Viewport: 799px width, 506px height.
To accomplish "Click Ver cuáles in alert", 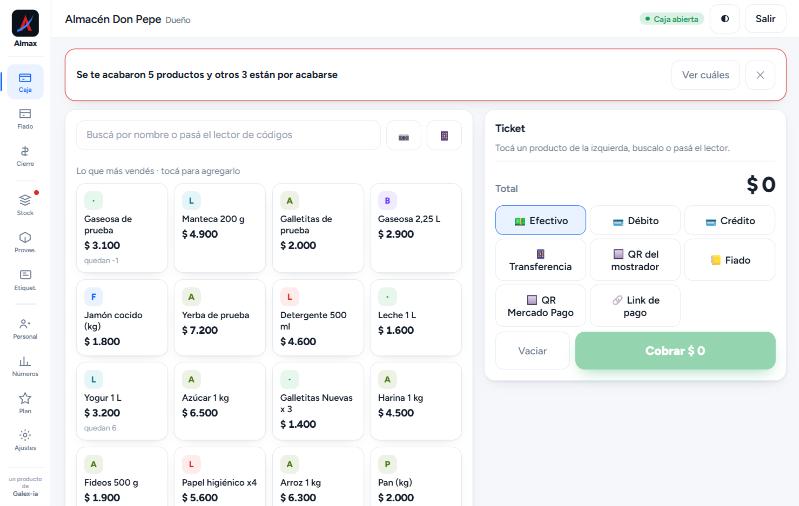I will coord(705,75).
